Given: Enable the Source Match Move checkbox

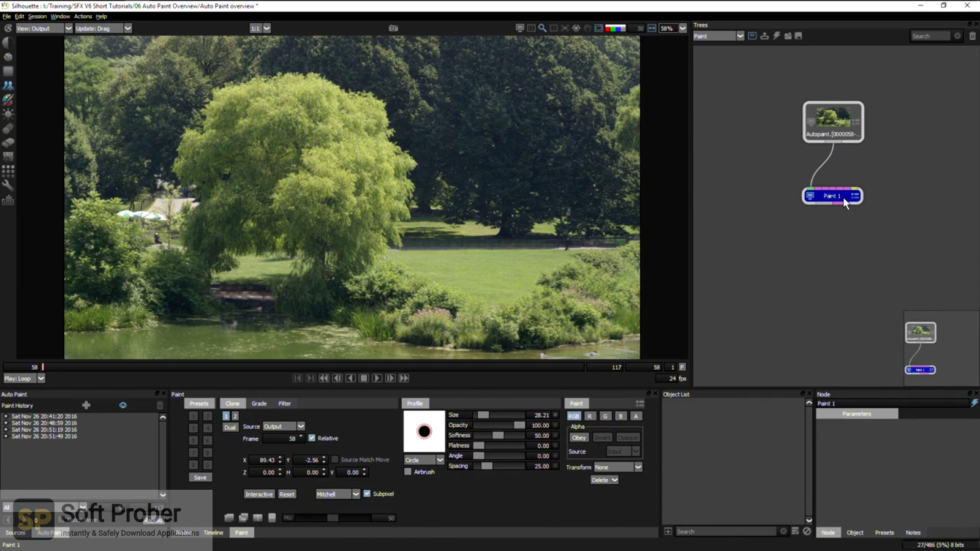Looking at the screenshot, I should tap(335, 460).
